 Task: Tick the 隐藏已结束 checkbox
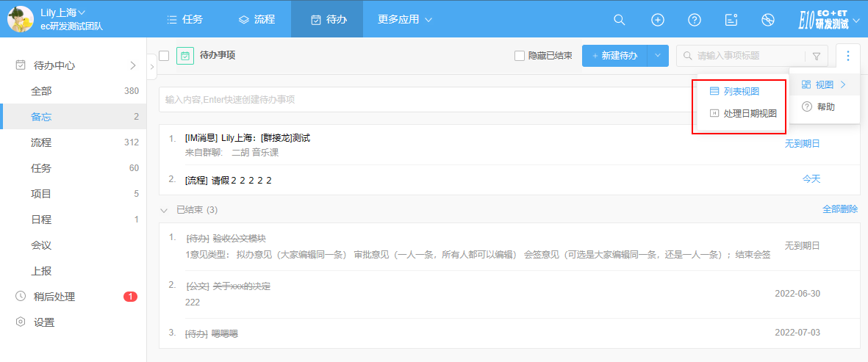click(x=520, y=56)
